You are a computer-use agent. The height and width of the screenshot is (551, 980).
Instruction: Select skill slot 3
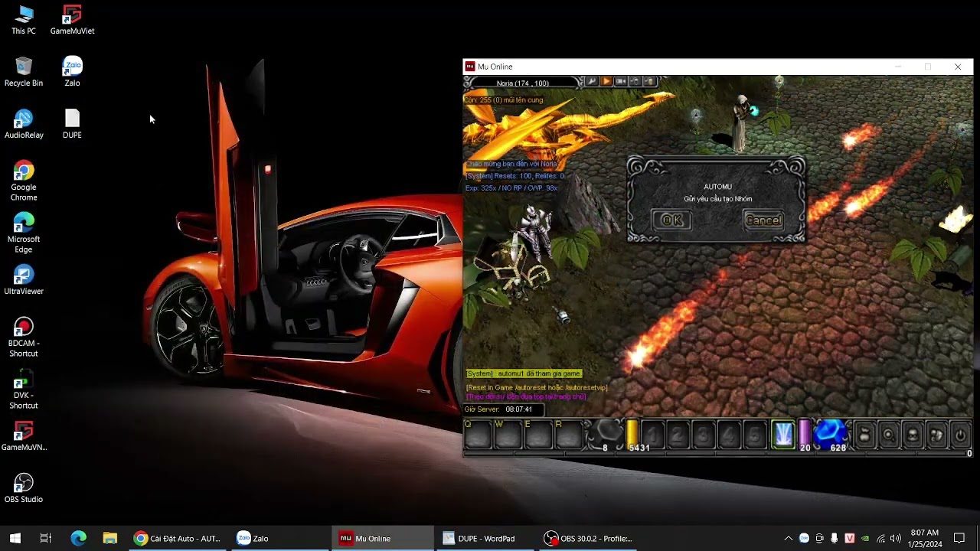703,435
